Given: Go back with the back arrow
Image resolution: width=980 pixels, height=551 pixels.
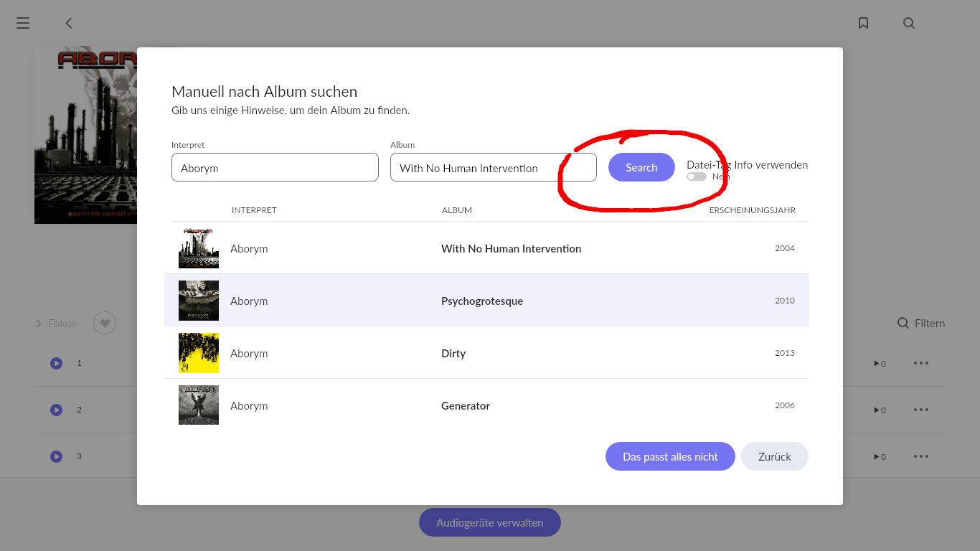Looking at the screenshot, I should (69, 23).
